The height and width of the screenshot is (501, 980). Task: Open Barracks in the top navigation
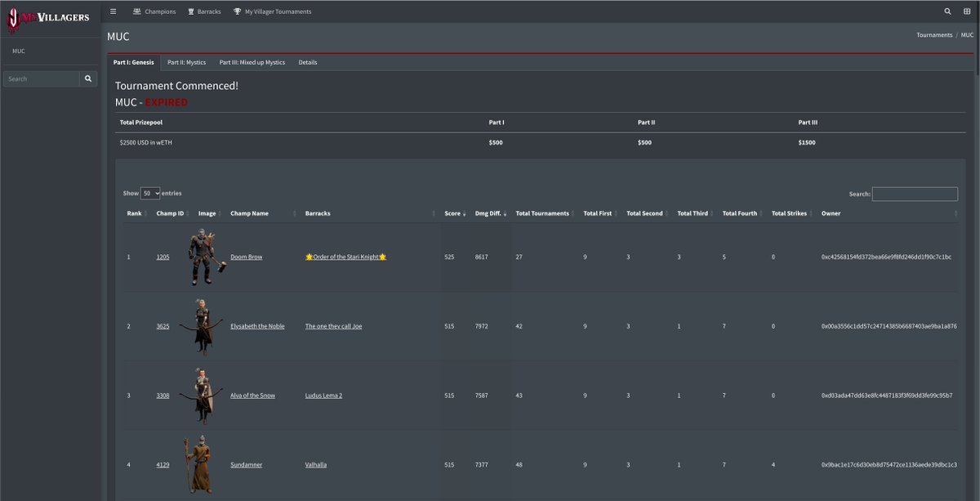coord(204,11)
